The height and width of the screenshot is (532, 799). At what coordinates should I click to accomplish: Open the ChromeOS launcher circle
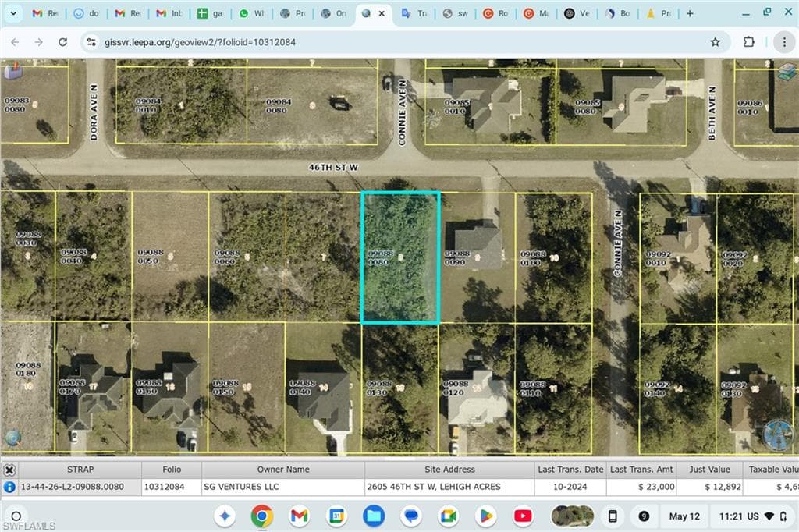pyautogui.click(x=16, y=516)
